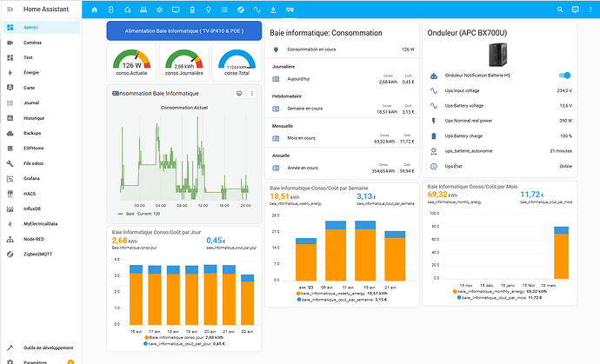Image resolution: width=600 pixels, height=364 pixels.
Task: Open the consumption chart card's three-dot menu
Action: point(252,93)
